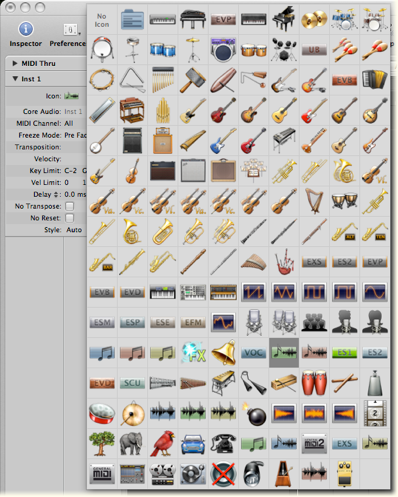Open the Style Auto dropdown
This screenshot has width=398, height=497.
click(x=74, y=230)
